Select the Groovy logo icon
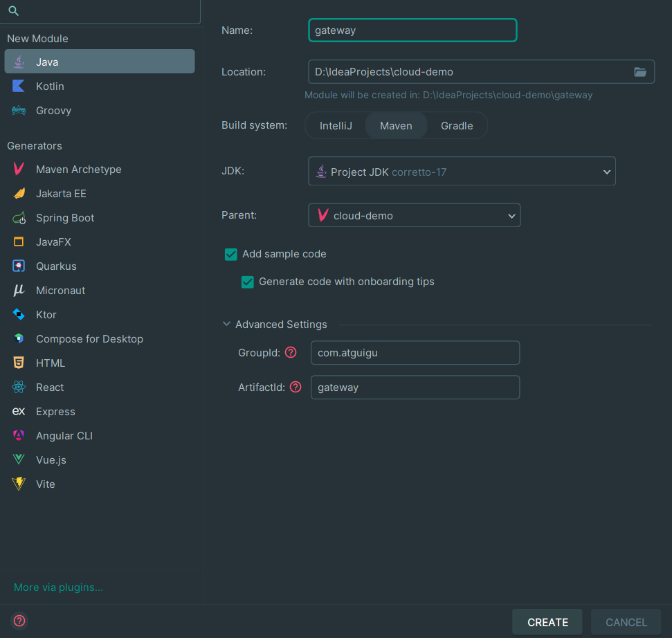Viewport: 672px width, 638px height. 19,111
